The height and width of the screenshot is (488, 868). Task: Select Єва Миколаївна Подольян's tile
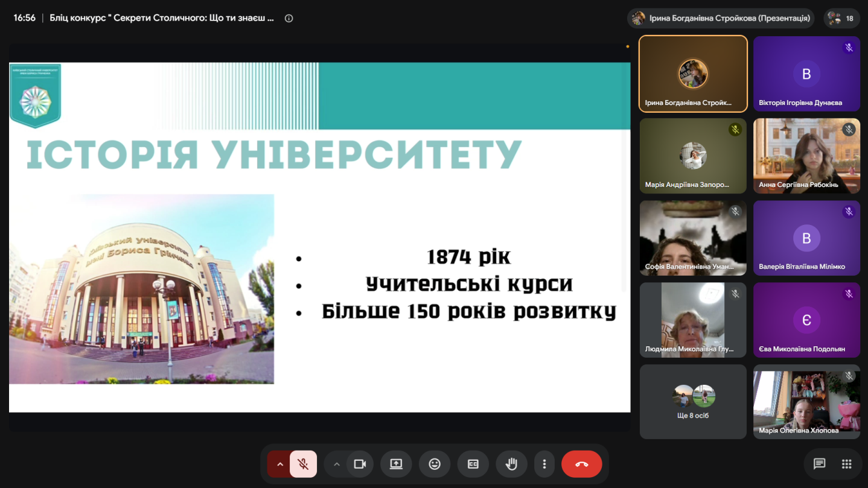(x=806, y=320)
